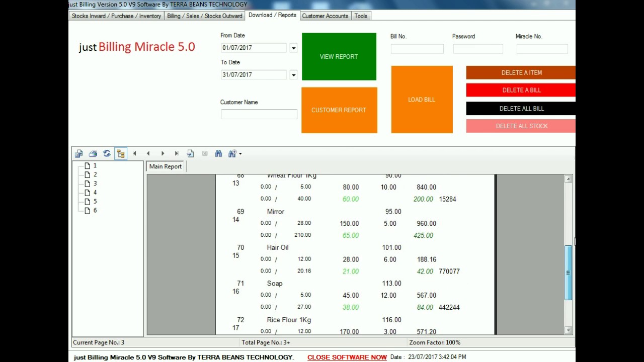Click the Password input field
The image size is (644, 362).
[478, 49]
